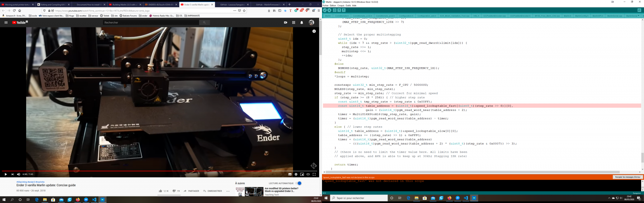This screenshot has width=644, height=203.
Task: Open the Babiato Forums bookmark
Action: point(128,16)
